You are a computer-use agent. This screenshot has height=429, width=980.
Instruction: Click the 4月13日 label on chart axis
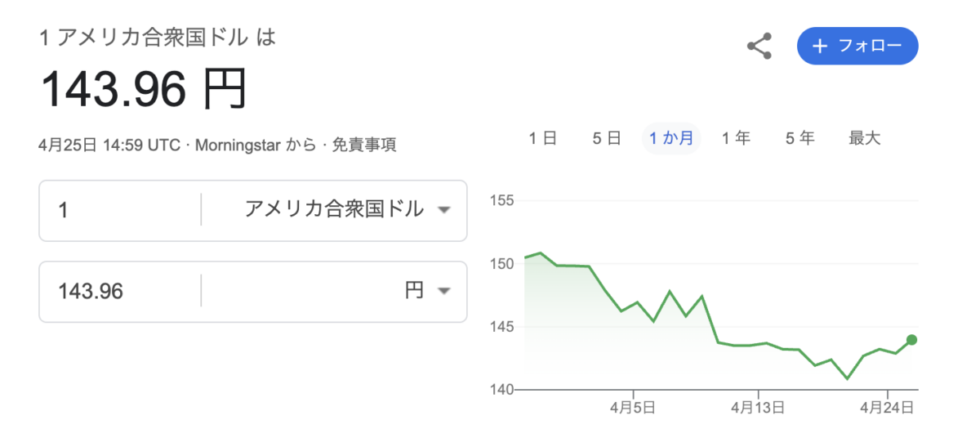(759, 405)
